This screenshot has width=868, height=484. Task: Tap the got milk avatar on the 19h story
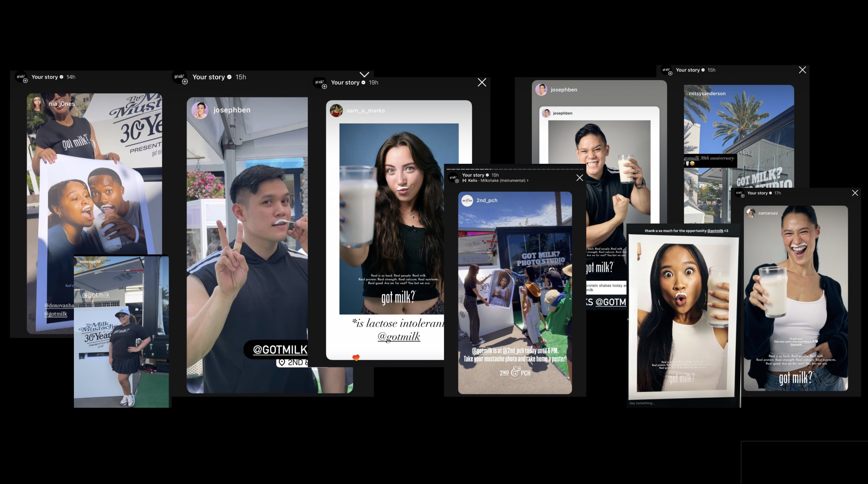coord(319,82)
